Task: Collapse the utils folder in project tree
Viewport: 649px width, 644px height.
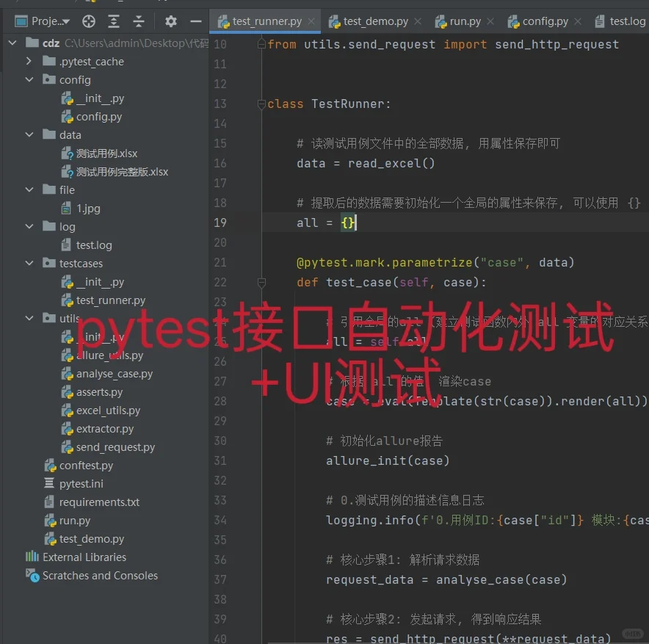Action: (x=28, y=318)
